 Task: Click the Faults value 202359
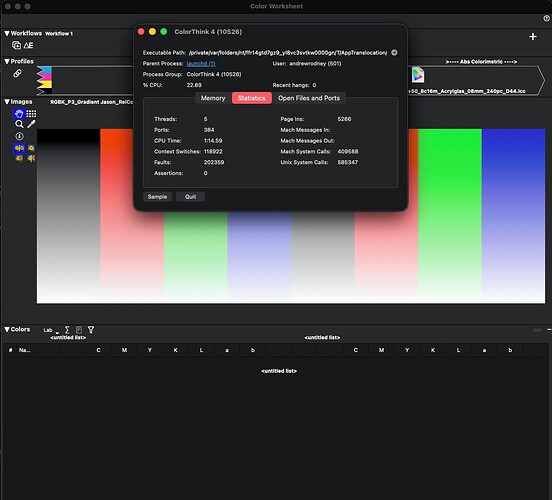coord(214,163)
